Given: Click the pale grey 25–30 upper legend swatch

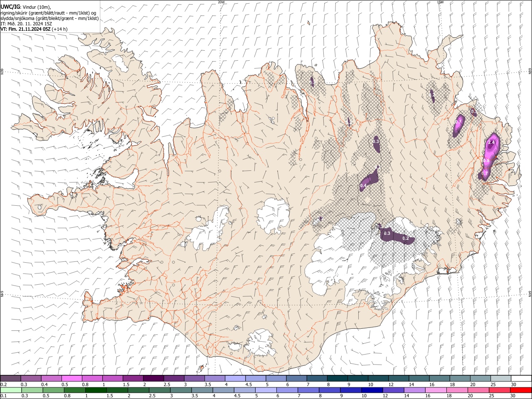Looking at the screenshot, I should 500,378.
